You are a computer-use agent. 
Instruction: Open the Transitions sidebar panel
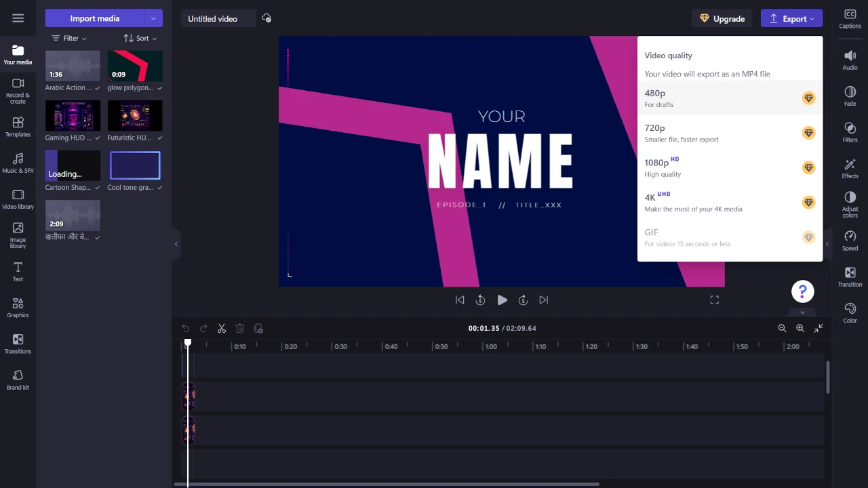18,344
